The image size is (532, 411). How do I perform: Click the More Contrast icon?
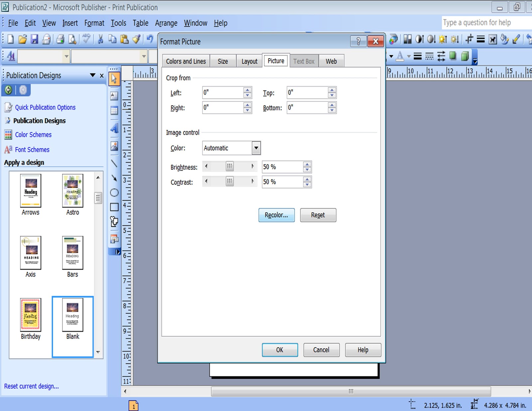coord(419,39)
